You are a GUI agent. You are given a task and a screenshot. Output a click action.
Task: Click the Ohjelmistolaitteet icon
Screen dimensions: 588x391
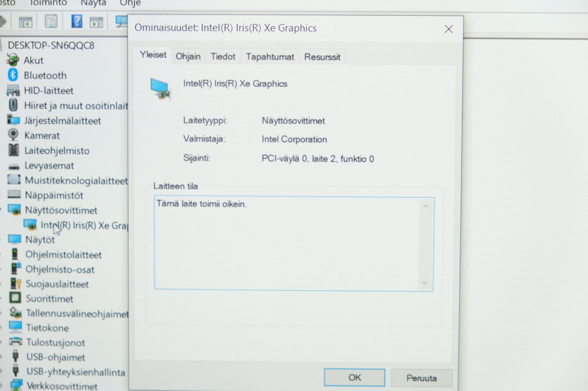(x=15, y=254)
